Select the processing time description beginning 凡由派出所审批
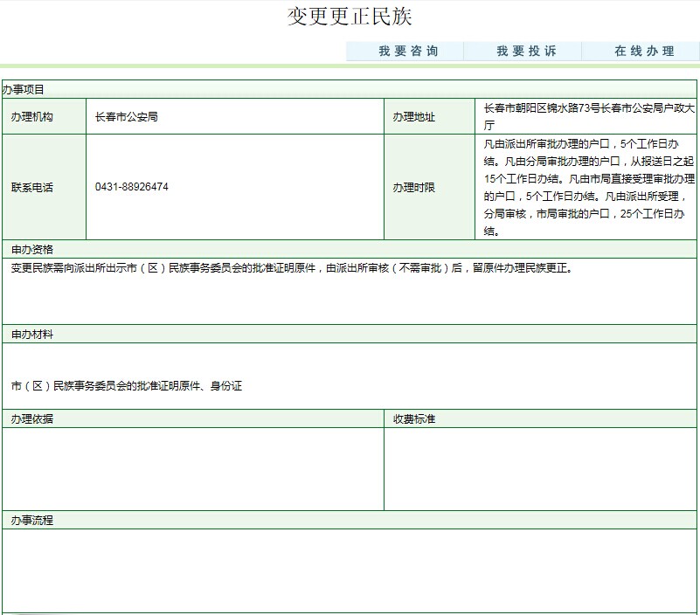This screenshot has height=615, width=700. click(x=589, y=188)
